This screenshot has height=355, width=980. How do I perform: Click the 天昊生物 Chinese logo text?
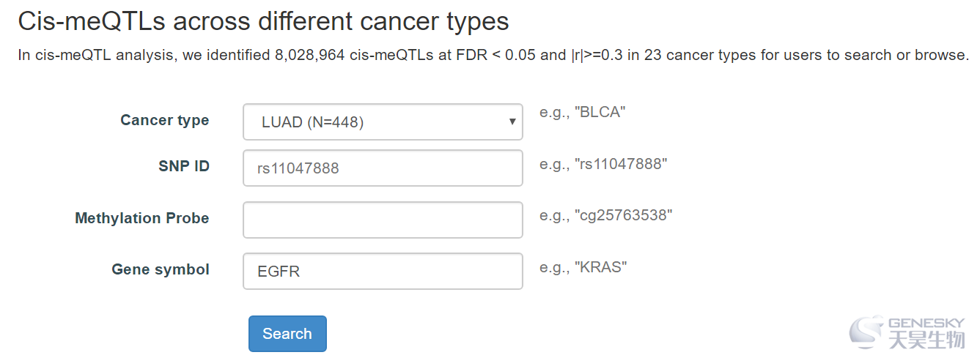pyautogui.click(x=926, y=340)
